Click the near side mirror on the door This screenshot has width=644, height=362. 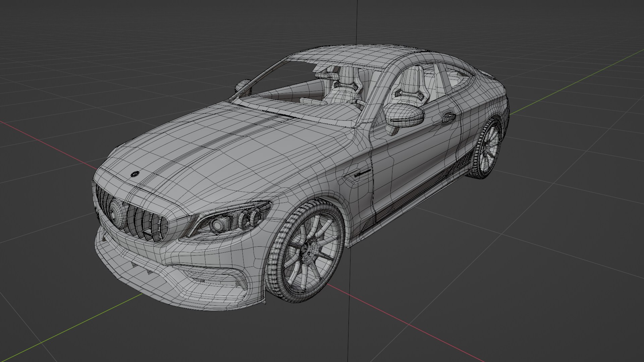(404, 116)
